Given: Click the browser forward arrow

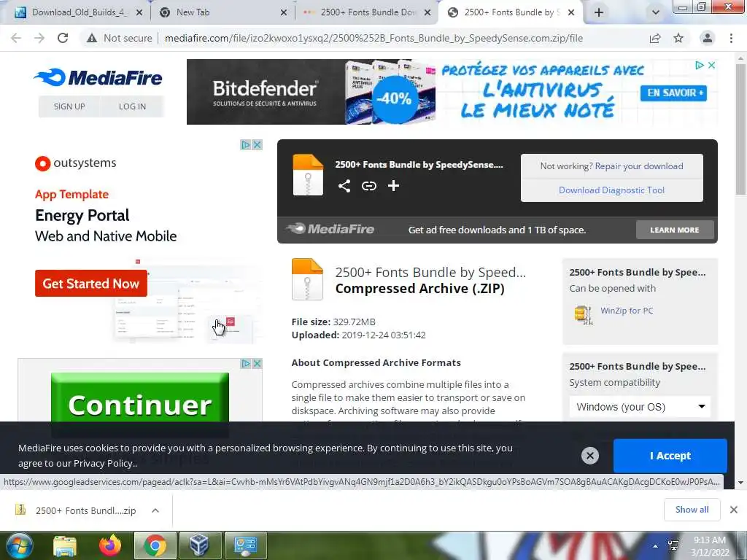Looking at the screenshot, I should [39, 38].
